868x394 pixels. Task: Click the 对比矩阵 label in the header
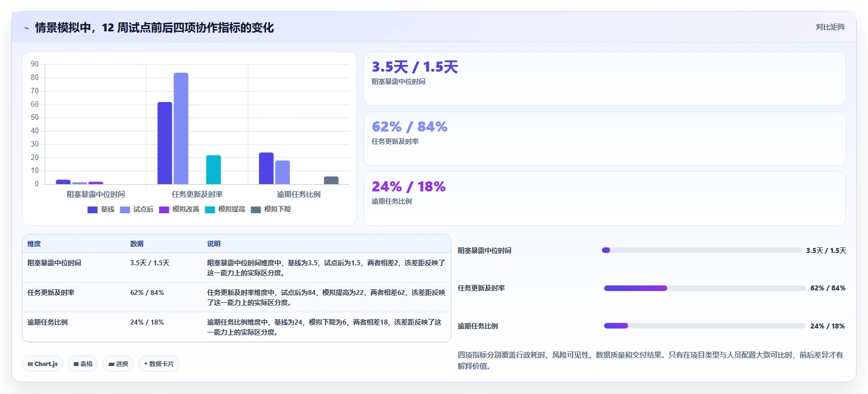tap(831, 27)
